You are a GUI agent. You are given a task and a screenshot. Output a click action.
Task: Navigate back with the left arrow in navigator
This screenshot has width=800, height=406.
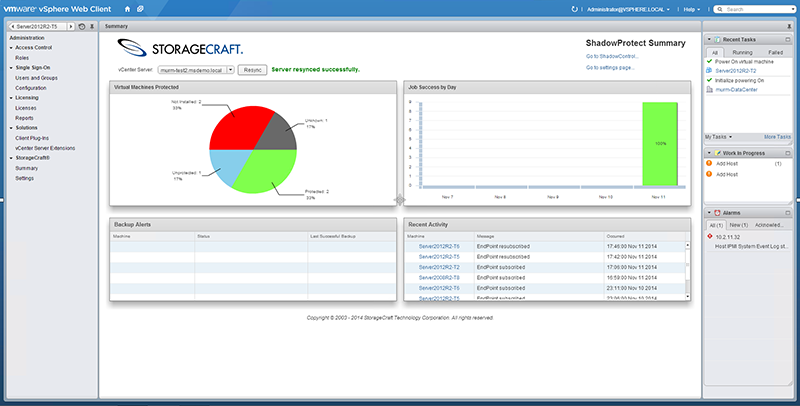(x=13, y=27)
